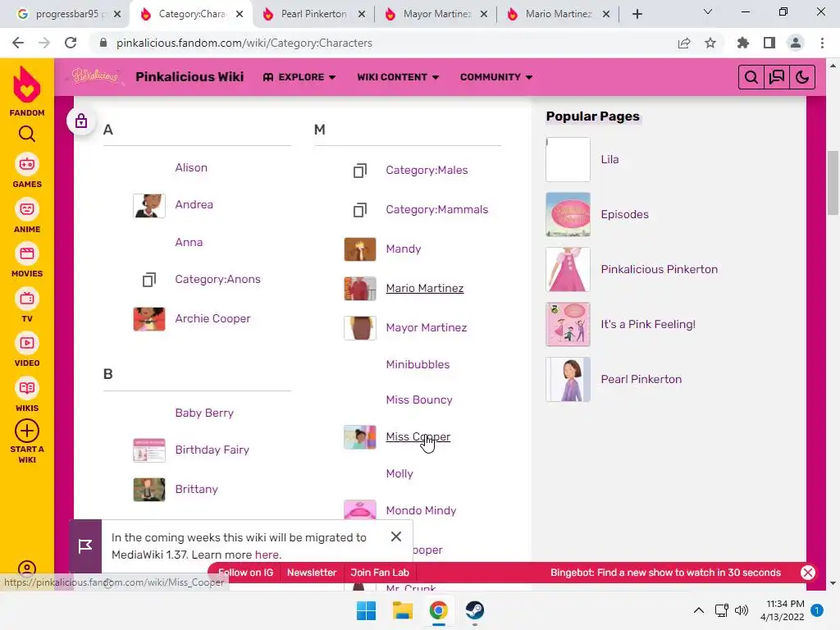840x630 pixels.
Task: Open the tab search chevron
Action: (708, 12)
